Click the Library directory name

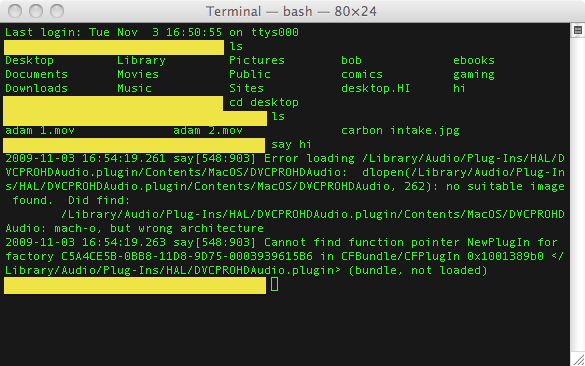pos(141,60)
